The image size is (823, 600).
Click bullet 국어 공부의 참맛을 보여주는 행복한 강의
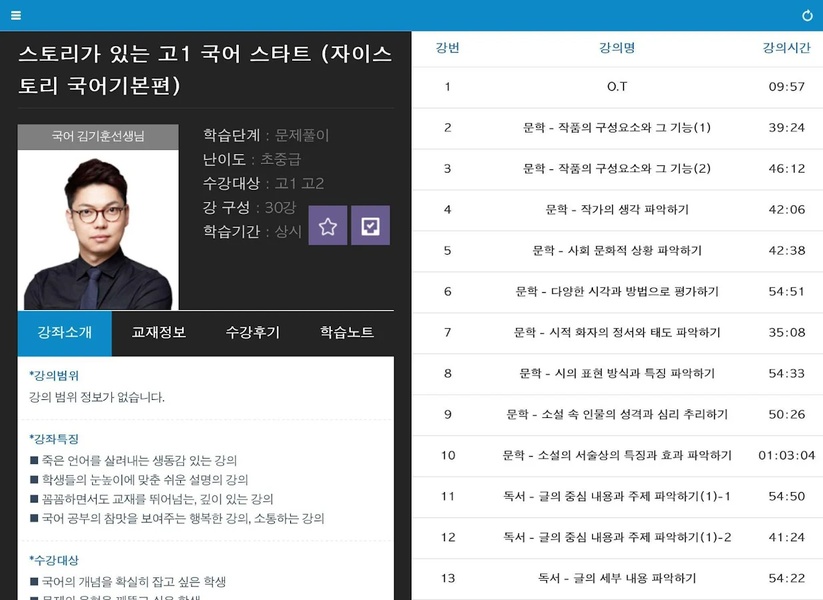(x=177, y=519)
